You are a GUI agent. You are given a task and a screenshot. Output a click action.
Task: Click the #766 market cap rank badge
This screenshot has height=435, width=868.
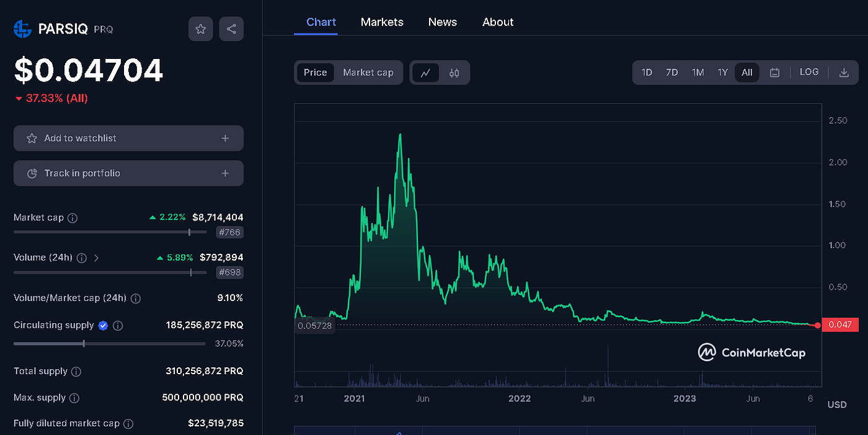point(229,233)
